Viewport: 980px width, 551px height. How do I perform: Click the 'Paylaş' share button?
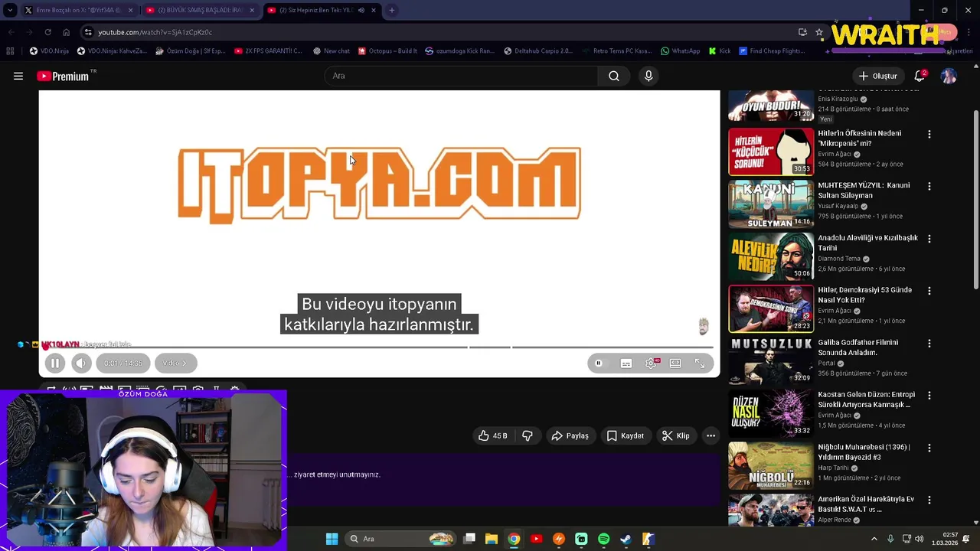coord(570,435)
